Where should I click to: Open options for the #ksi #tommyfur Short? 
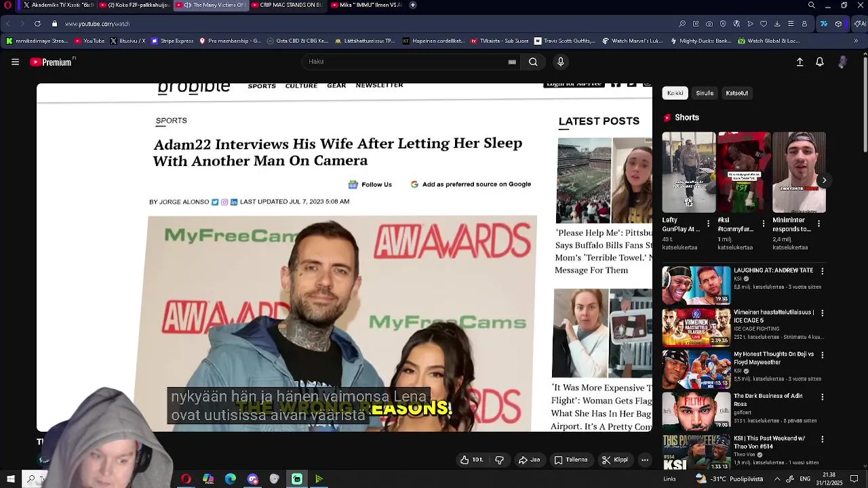pyautogui.click(x=764, y=223)
